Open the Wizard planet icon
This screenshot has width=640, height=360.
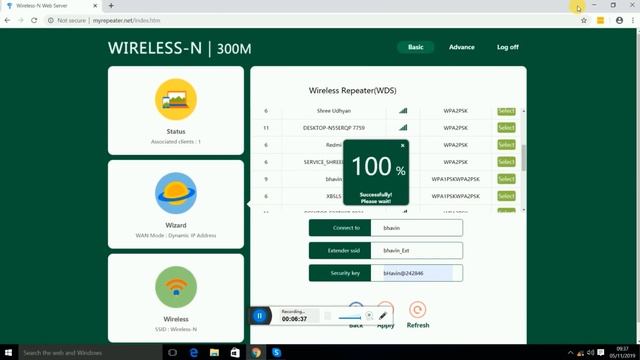tap(176, 193)
